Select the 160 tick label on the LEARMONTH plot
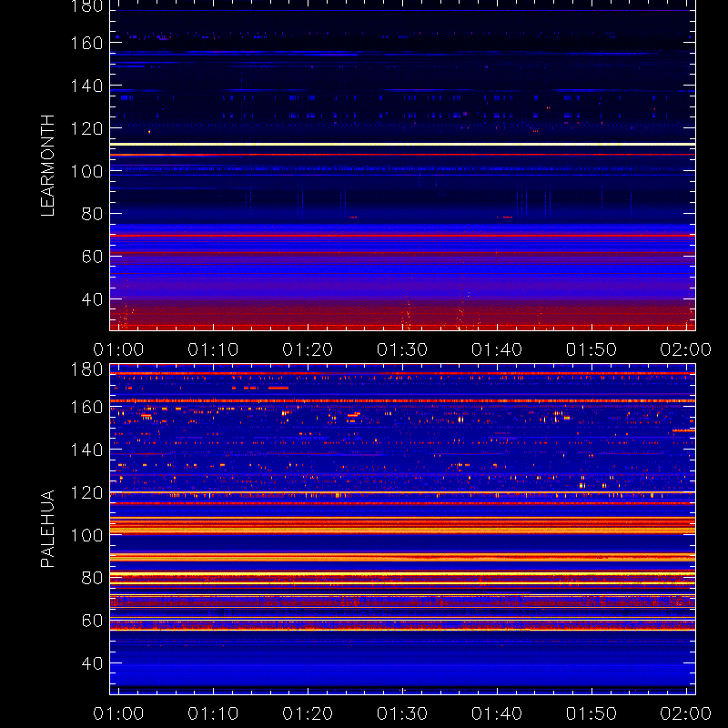Viewport: 728px width, 728px height. 86,43
